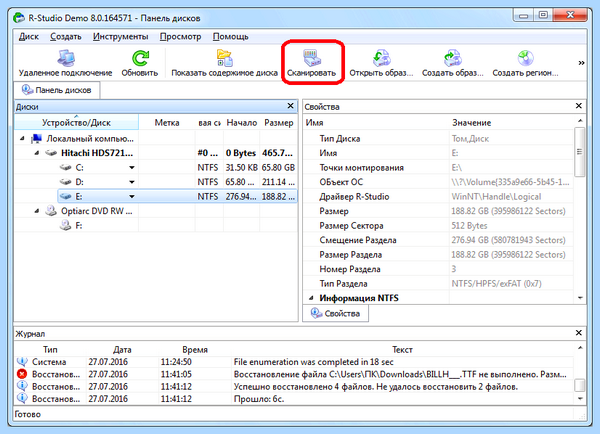This screenshot has height=434, width=600.
Task: Click the F: optical disc icon
Action: 65,225
